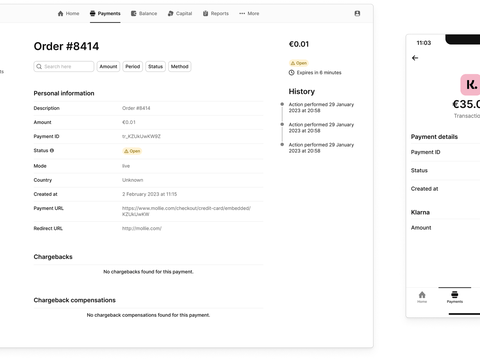Open the Period filter
This screenshot has width=480, height=360.
pos(133,66)
